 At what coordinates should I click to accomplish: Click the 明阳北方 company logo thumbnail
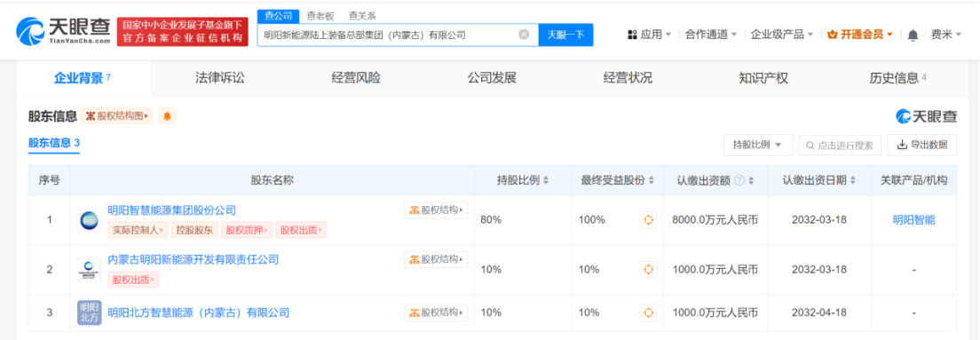click(x=90, y=312)
